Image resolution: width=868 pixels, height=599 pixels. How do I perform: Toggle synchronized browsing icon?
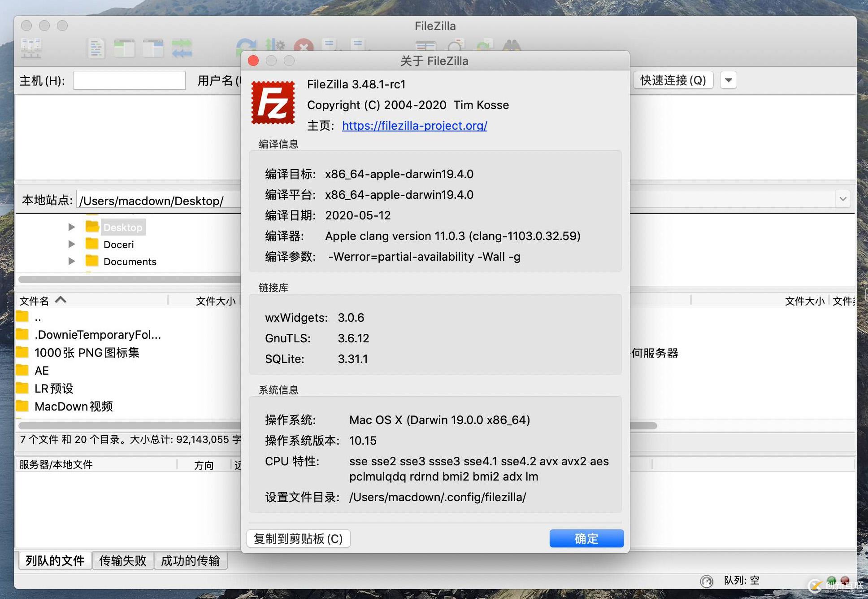[484, 45]
